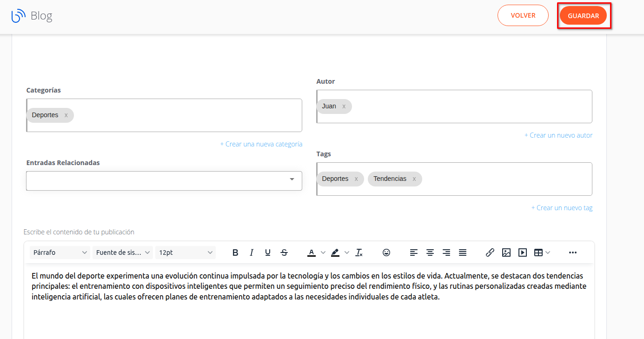The width and height of the screenshot is (644, 339).
Task: Toggle bold formatting in editor toolbar
Action: point(235,253)
